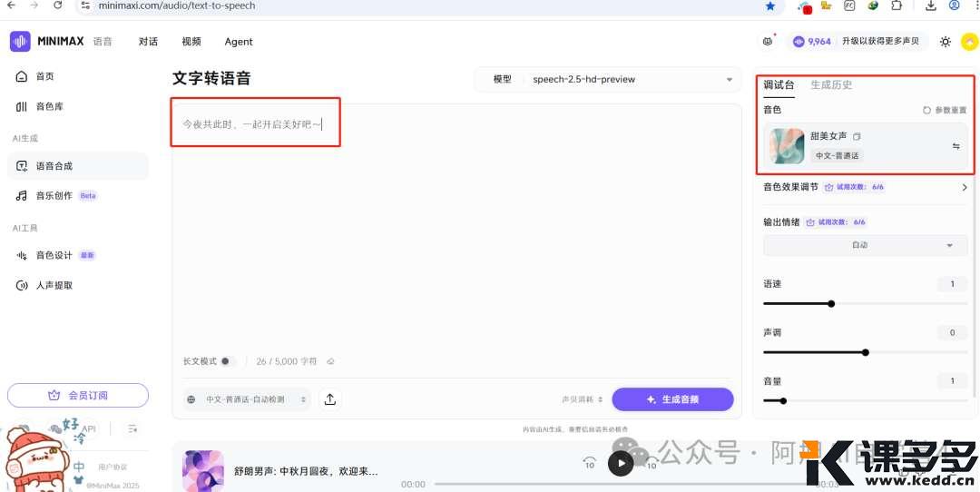Select the 调试台 tab
Screen dimensions: 980x492
coord(779,85)
